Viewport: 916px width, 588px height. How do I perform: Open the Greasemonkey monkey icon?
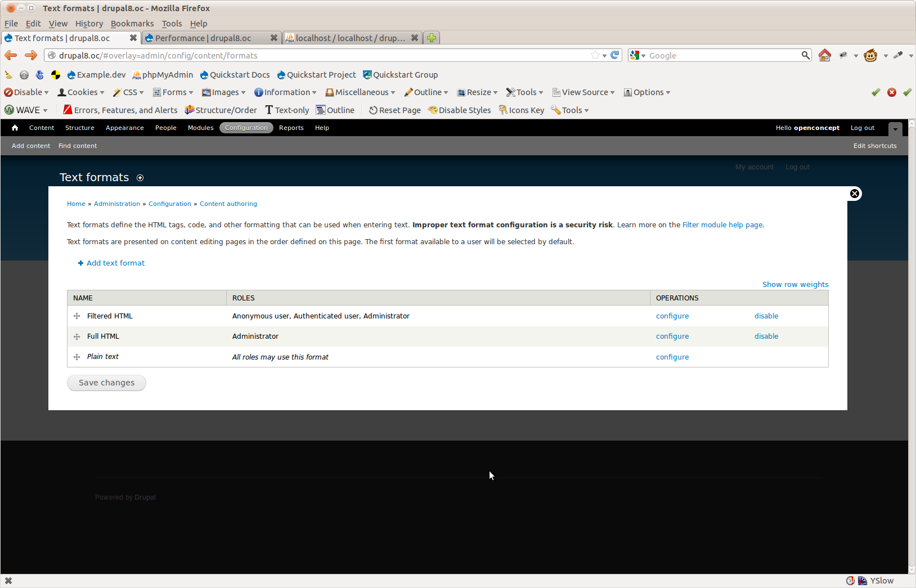(x=870, y=55)
